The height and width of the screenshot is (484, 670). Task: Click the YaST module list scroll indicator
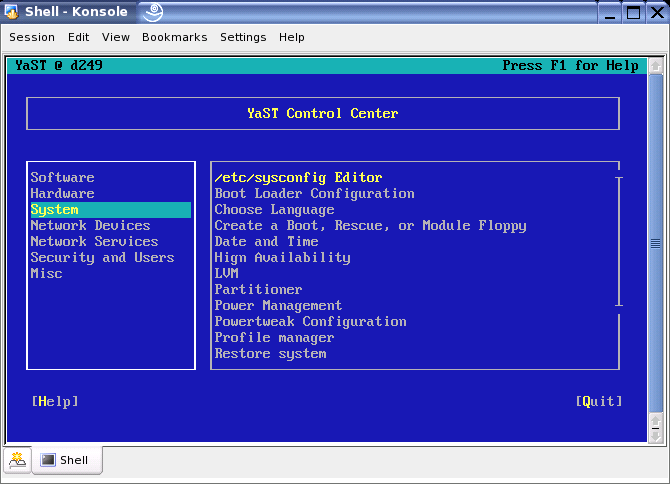619,241
